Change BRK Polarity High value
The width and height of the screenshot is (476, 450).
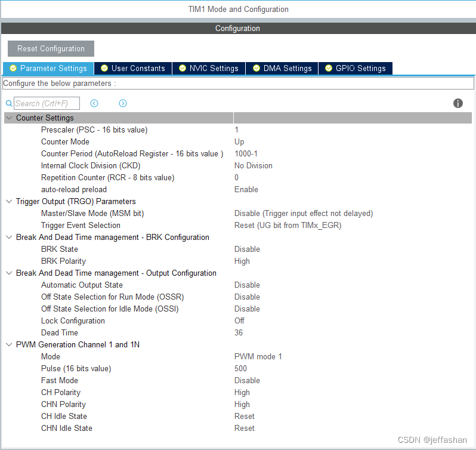click(242, 261)
